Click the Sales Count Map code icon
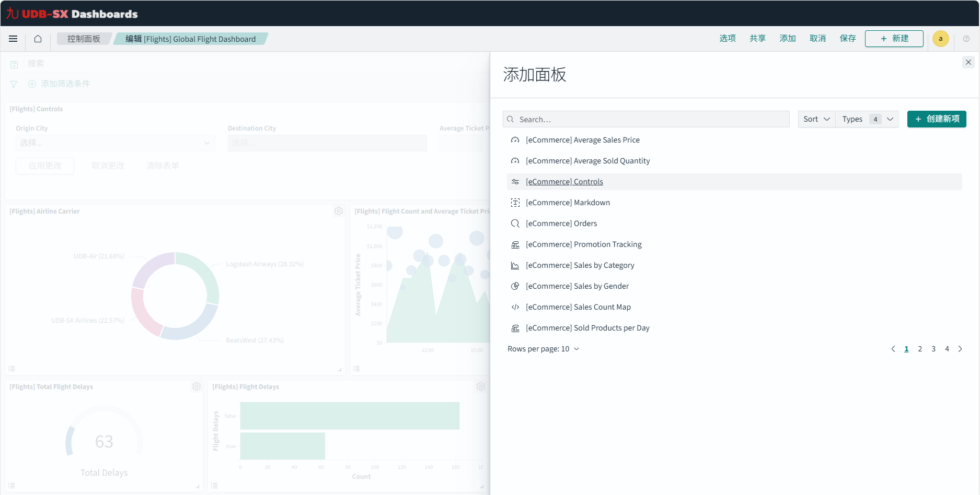Image resolution: width=980 pixels, height=495 pixels. [515, 307]
